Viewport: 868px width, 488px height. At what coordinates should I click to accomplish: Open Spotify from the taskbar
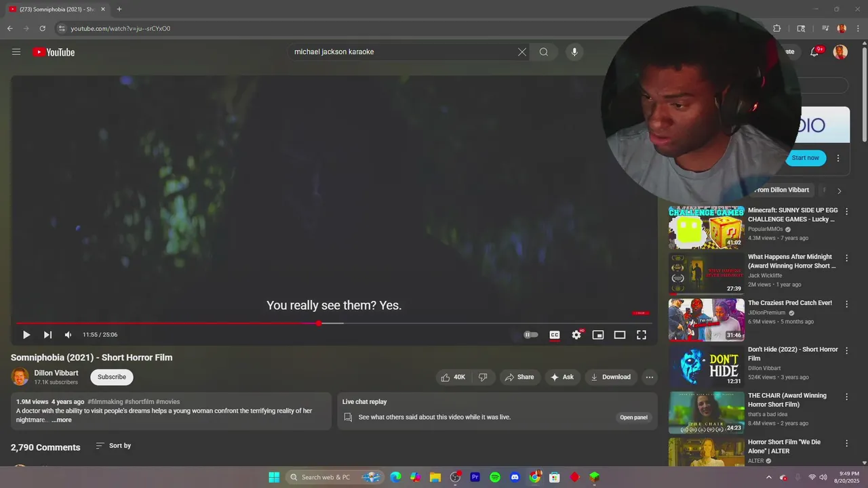tap(495, 477)
